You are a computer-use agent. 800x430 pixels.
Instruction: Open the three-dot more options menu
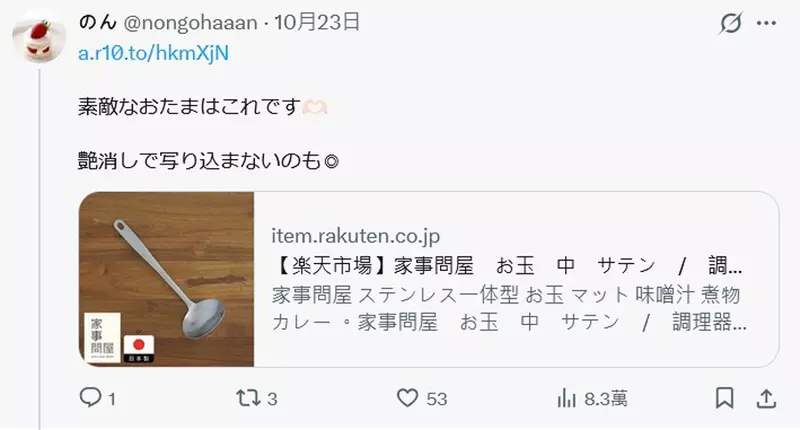click(x=766, y=23)
